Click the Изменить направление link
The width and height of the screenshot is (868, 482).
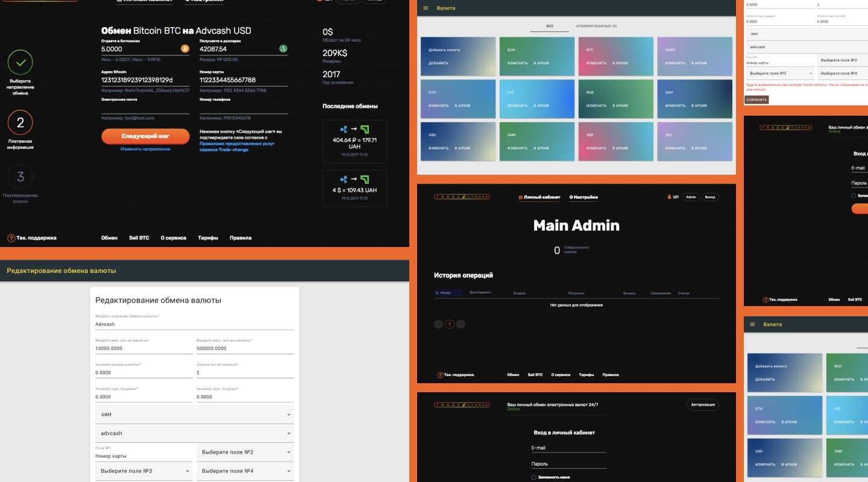point(145,149)
